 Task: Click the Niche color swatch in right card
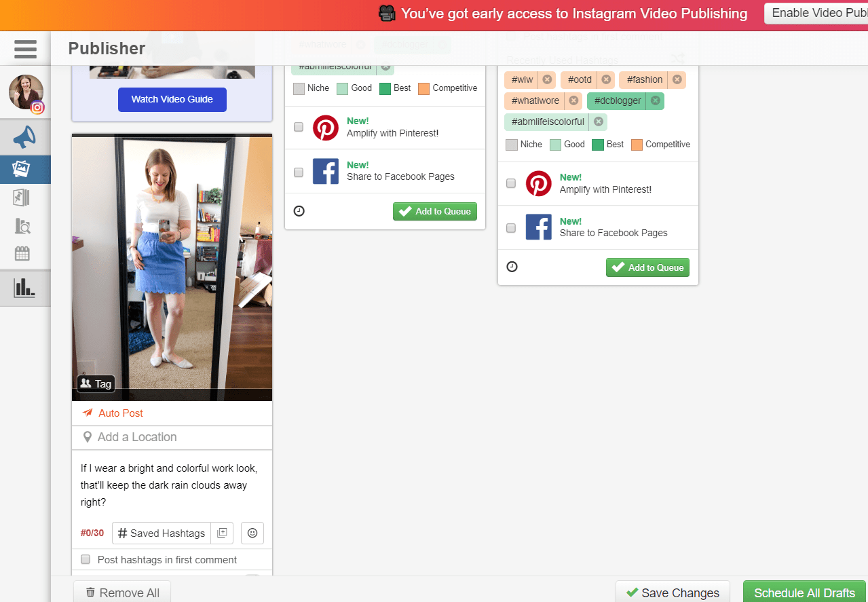[512, 145]
